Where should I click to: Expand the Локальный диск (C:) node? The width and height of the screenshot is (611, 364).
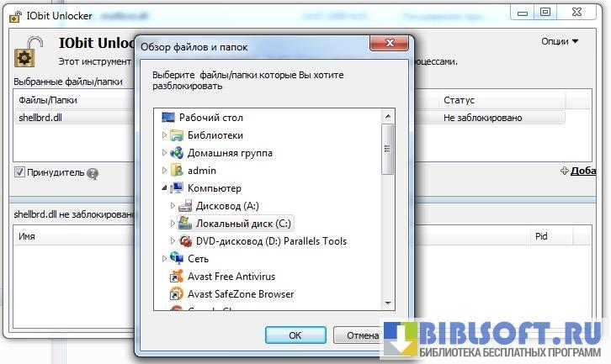coord(173,223)
